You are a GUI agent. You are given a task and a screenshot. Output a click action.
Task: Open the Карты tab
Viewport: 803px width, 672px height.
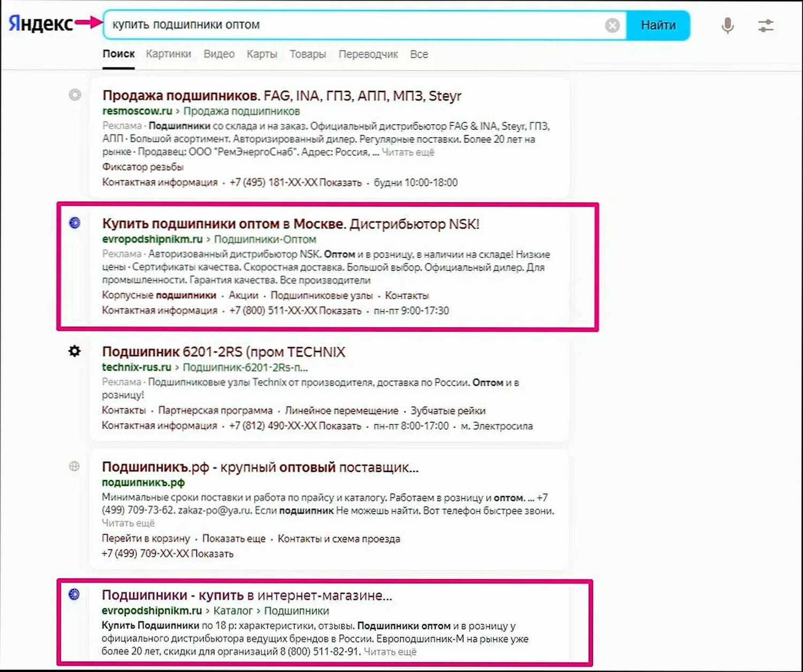[x=262, y=54]
